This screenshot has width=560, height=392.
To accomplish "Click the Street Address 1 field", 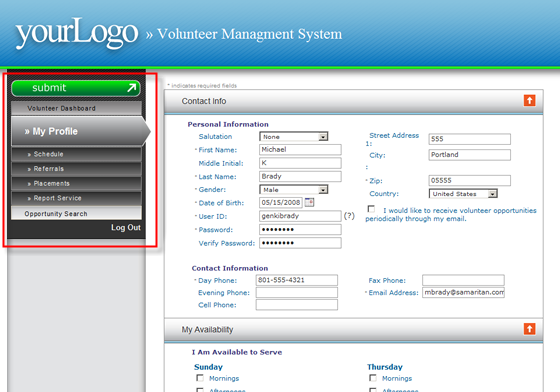I will (x=469, y=139).
